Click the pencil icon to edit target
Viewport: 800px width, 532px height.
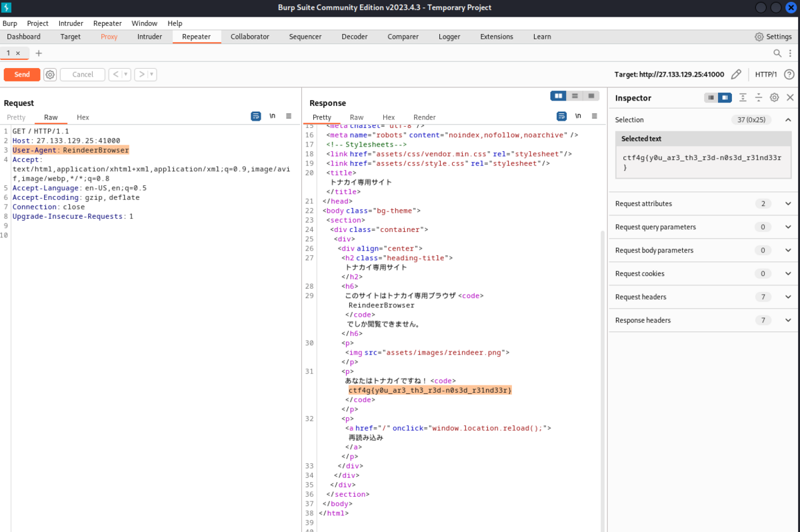click(x=736, y=75)
